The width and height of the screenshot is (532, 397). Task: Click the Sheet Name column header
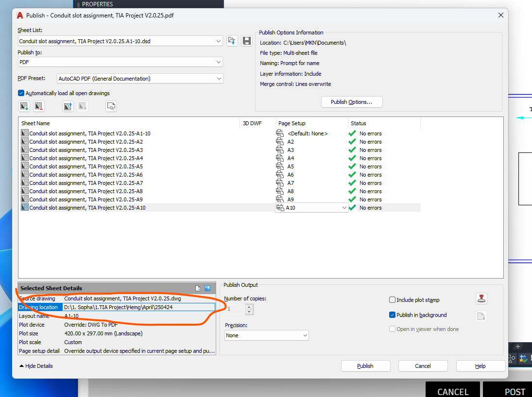pos(129,123)
